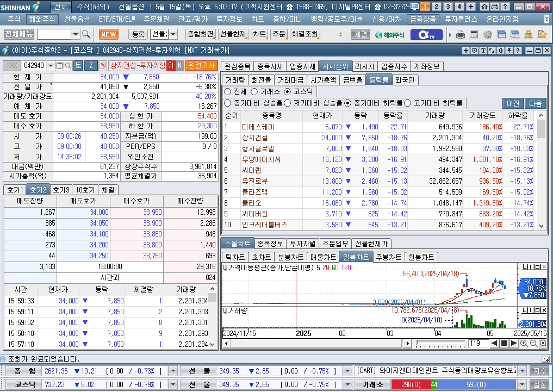Click the magnifier search icon beside menu search box

(x=86, y=34)
